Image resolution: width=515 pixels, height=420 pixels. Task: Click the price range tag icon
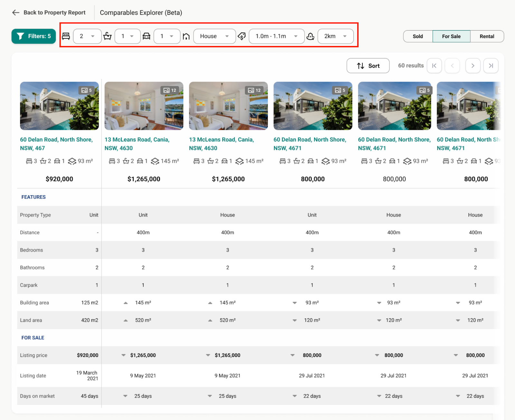tap(242, 36)
